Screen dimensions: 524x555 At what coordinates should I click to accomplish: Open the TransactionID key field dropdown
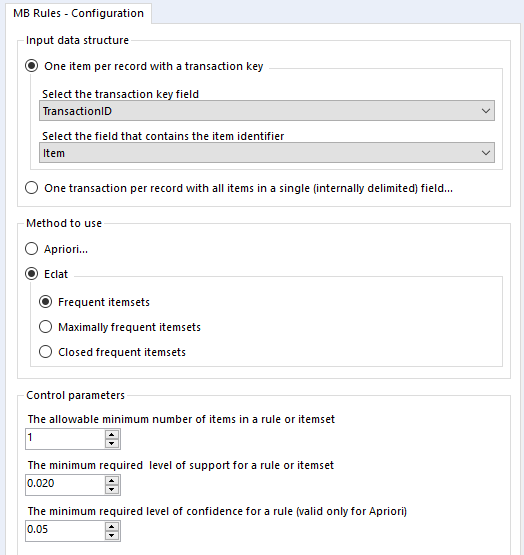[x=267, y=111]
